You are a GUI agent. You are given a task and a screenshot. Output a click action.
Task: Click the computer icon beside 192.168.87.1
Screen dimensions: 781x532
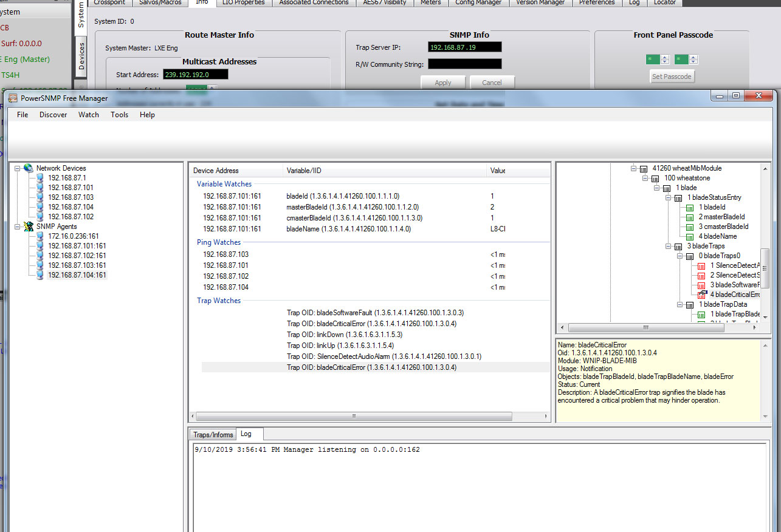(40, 178)
